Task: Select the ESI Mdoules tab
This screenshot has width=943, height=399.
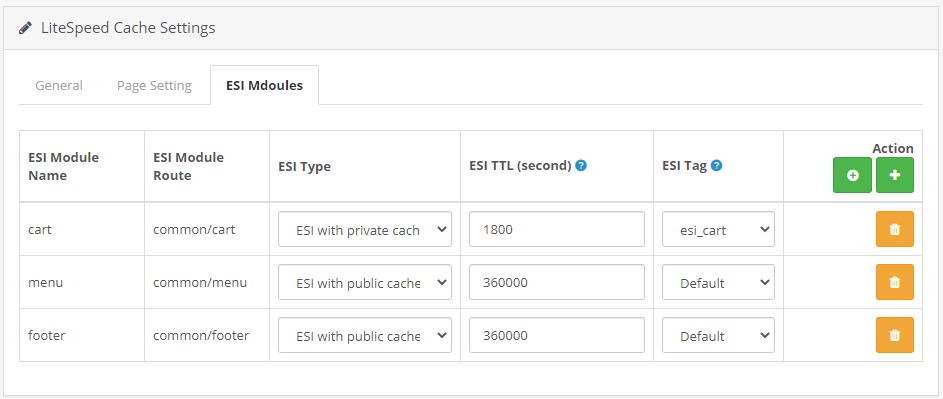Action: click(265, 85)
